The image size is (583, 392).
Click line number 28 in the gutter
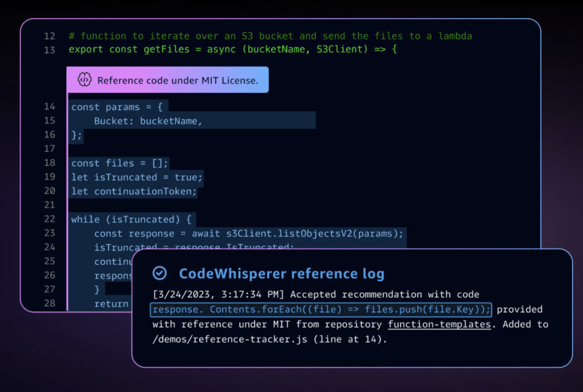pyautogui.click(x=49, y=303)
